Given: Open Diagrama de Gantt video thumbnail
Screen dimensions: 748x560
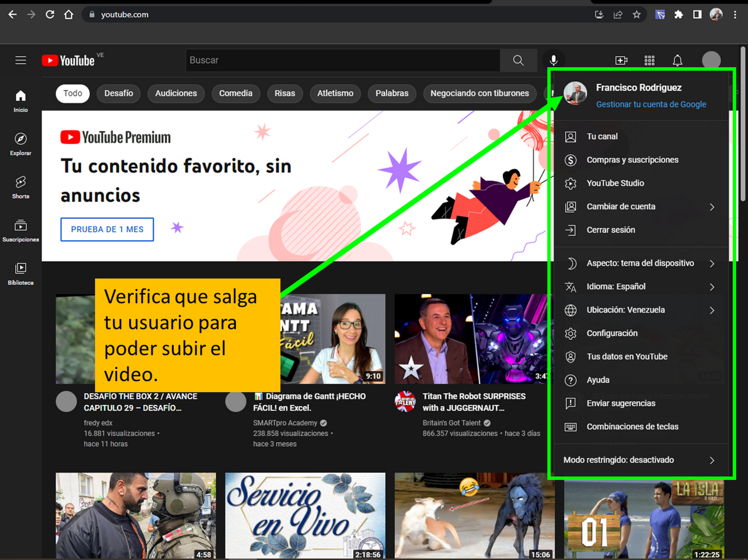Looking at the screenshot, I should (333, 339).
